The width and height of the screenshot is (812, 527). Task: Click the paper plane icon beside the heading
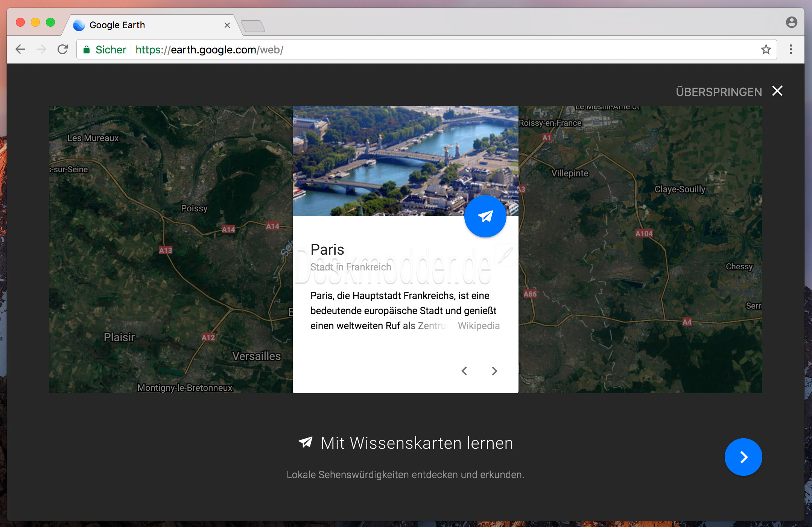(306, 442)
